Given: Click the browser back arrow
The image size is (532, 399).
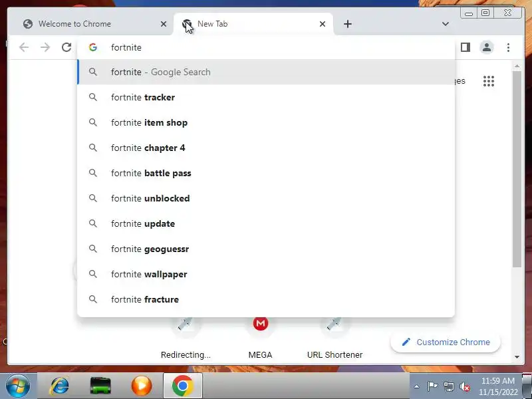Looking at the screenshot, I should [24, 47].
